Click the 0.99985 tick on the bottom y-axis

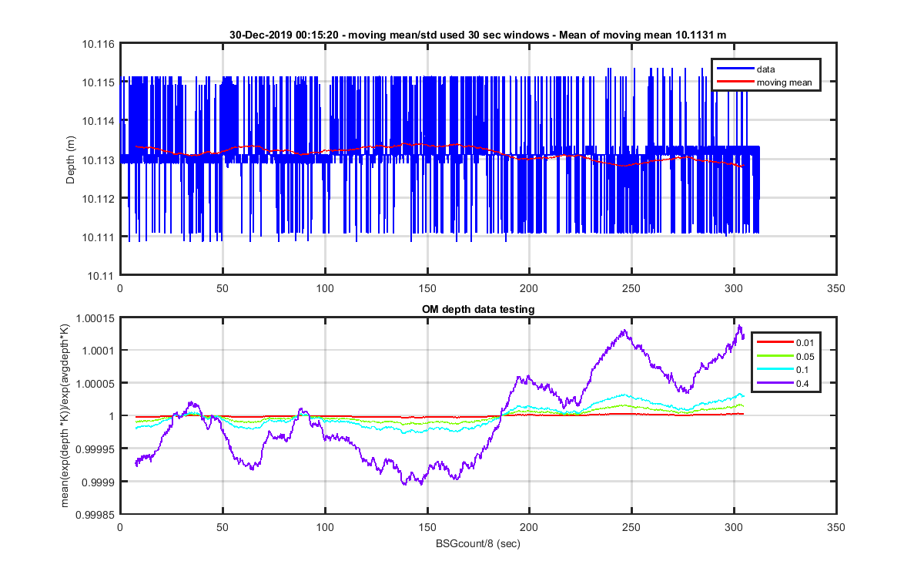click(x=97, y=514)
